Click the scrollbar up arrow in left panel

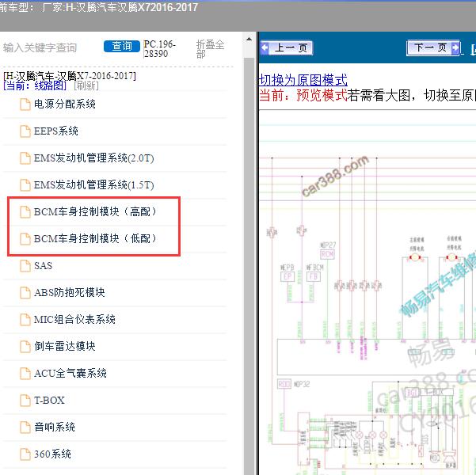(249, 39)
